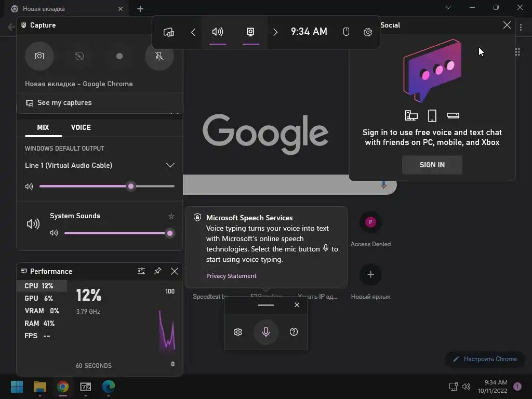Open Chrome tab search chevron

448,7
